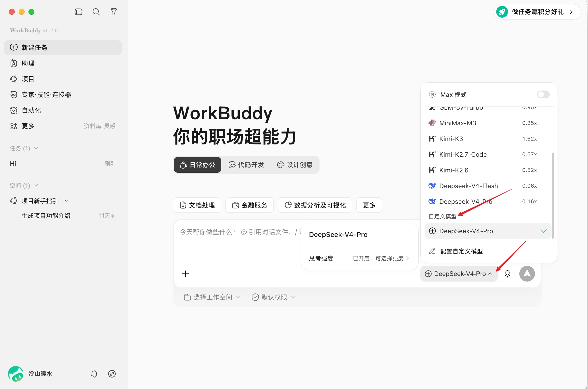Click the 助理 sidebar icon
This screenshot has height=389, width=588.
pos(14,63)
